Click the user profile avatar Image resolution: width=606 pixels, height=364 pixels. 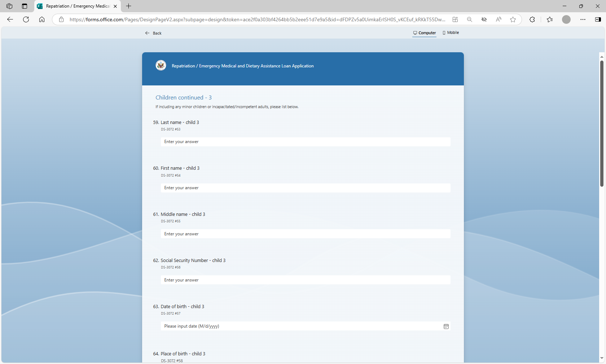tap(566, 19)
